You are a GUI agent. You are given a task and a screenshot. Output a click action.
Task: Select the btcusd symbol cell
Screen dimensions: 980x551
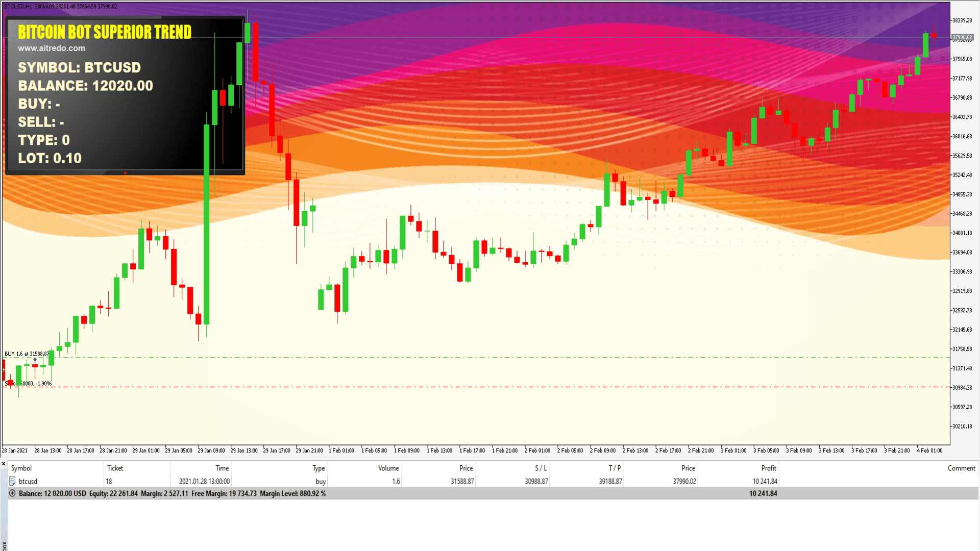tap(28, 481)
